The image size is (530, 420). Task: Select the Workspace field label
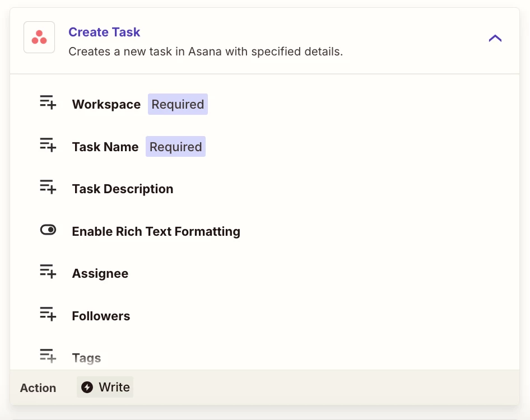coord(106,104)
